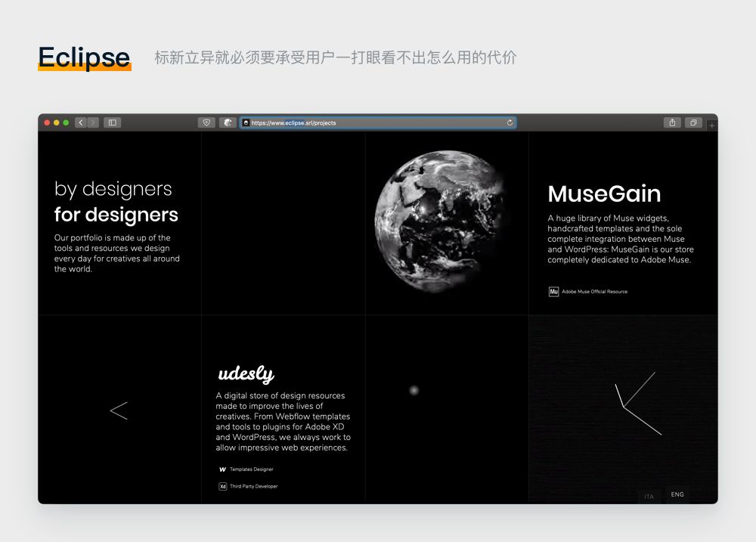Click the 'Our portfolio is made up' paragraph
Image resolution: width=756 pixels, height=542 pixels.
116,253
